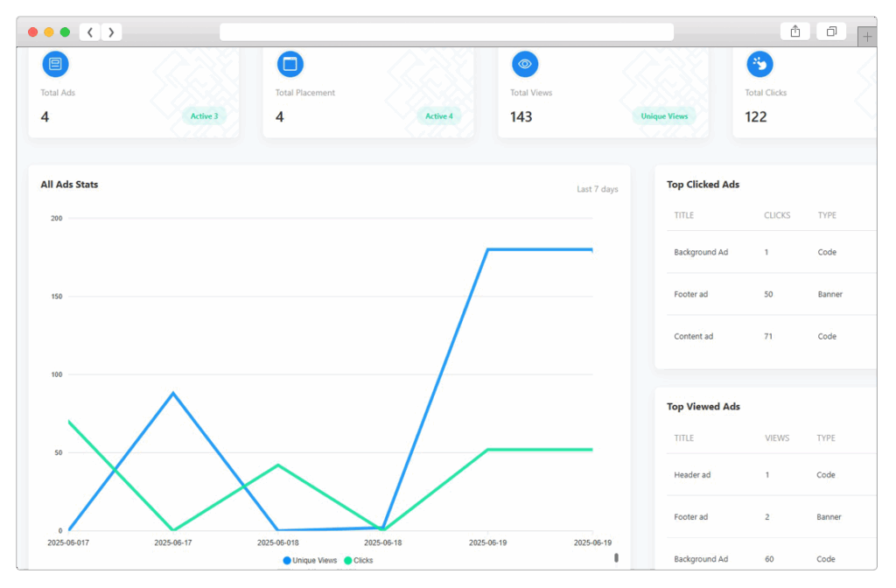Screen dimensions: 896x588
Task: Sort Top Clicked Ads by CLICKS column
Action: tap(777, 215)
